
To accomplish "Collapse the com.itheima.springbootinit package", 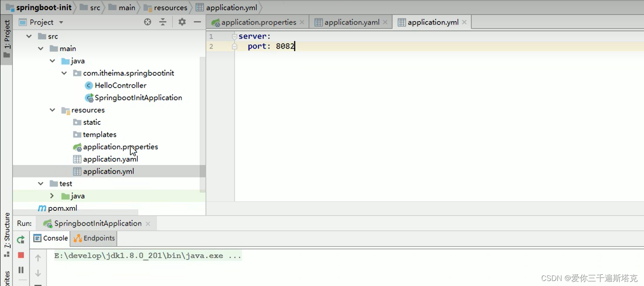I will pyautogui.click(x=64, y=73).
